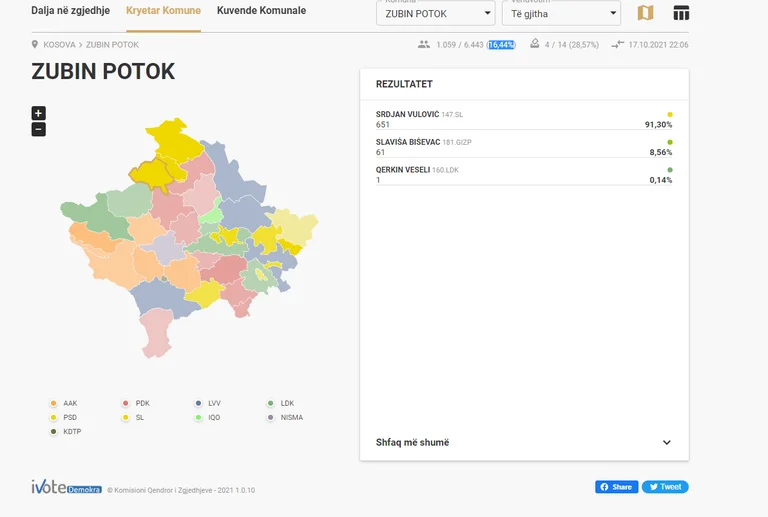
Task: Click the LDK legend color dot
Action: (x=270, y=403)
